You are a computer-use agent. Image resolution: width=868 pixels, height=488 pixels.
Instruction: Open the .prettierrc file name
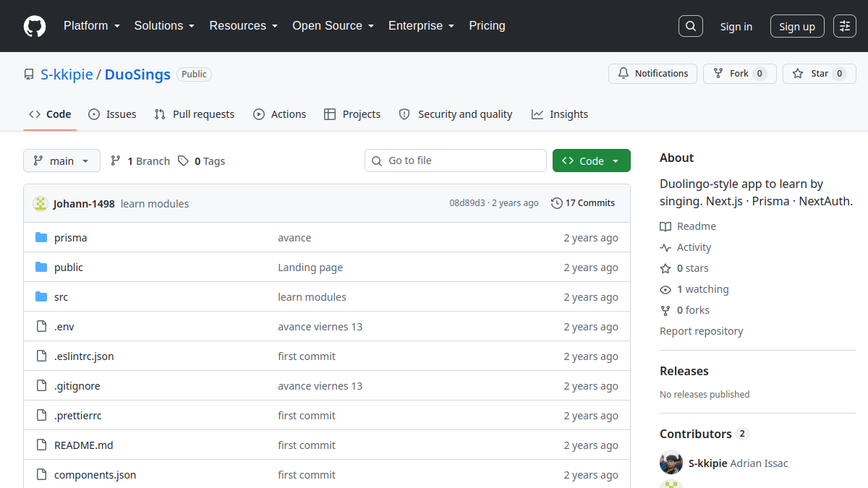click(x=78, y=416)
